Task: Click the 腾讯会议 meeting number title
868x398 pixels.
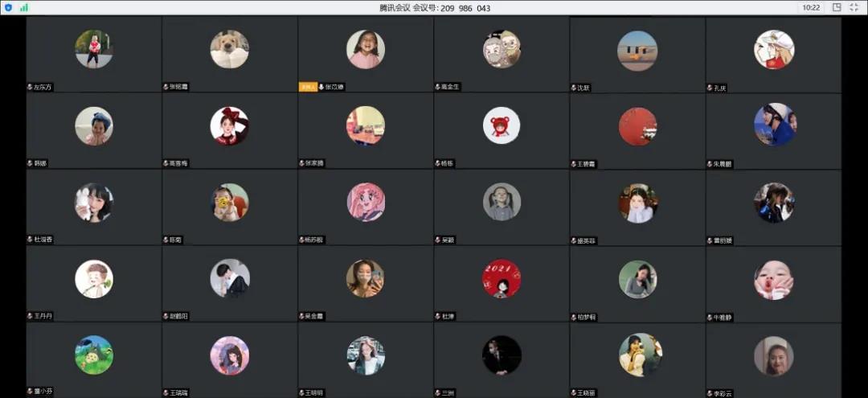Action: pos(435,8)
